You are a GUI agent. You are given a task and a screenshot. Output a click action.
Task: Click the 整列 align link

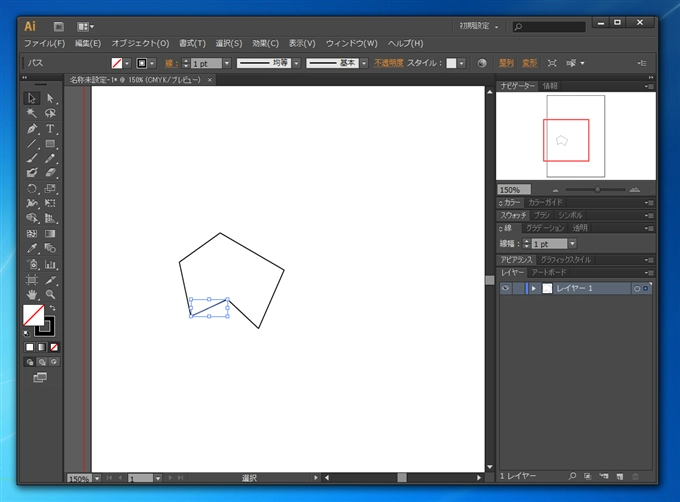coord(506,63)
